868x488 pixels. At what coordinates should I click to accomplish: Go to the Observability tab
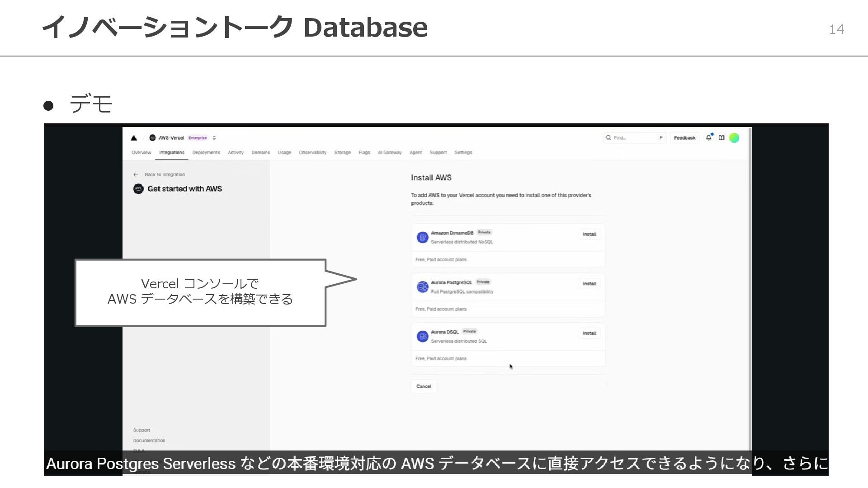coord(312,153)
